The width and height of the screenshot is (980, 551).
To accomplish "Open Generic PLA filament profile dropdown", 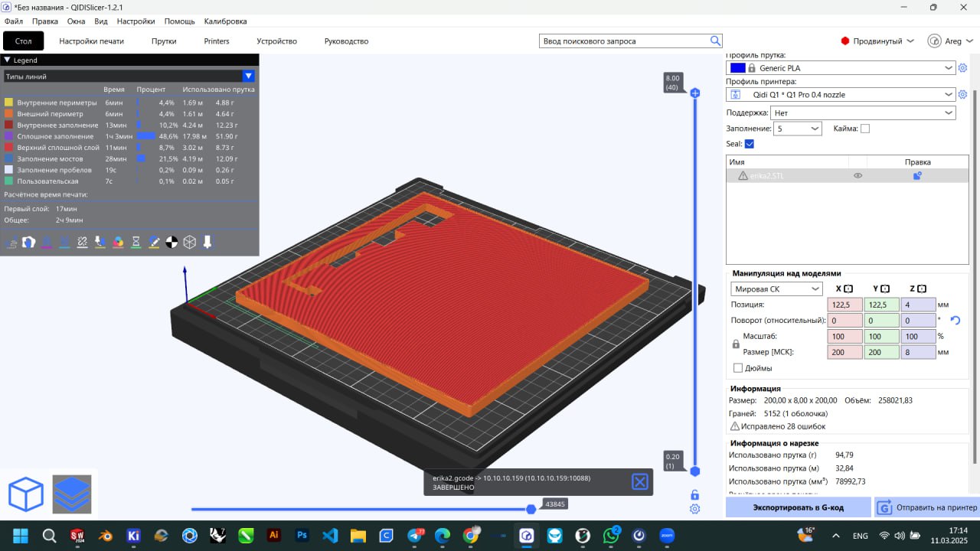I will pos(841,68).
